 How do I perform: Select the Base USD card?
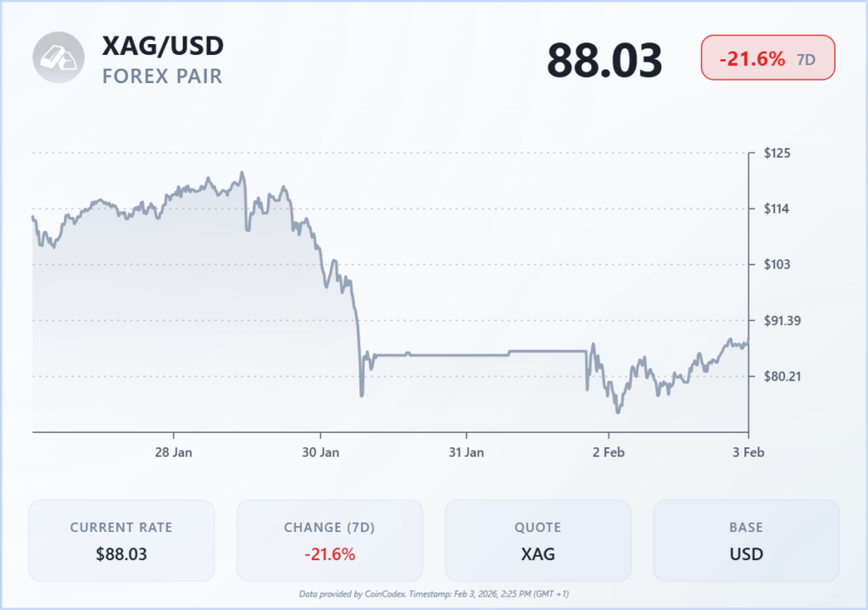coord(746,541)
